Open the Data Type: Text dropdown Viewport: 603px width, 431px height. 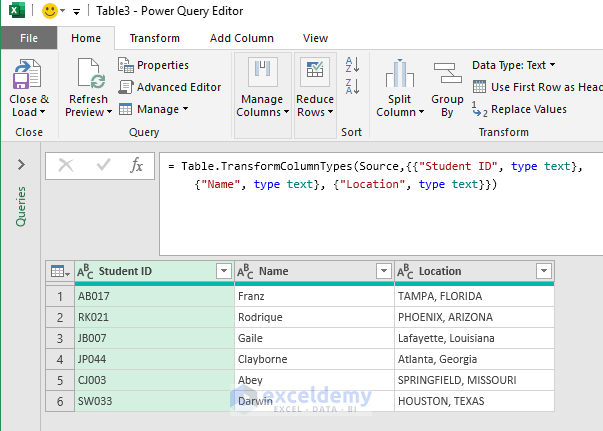point(514,65)
